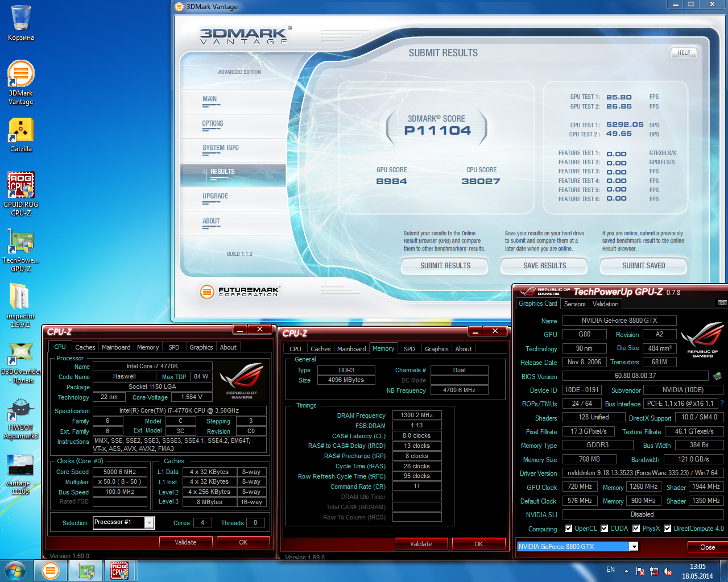Open Memory tab in left CPU-Z window
This screenshot has height=582, width=728.
pos(148,347)
